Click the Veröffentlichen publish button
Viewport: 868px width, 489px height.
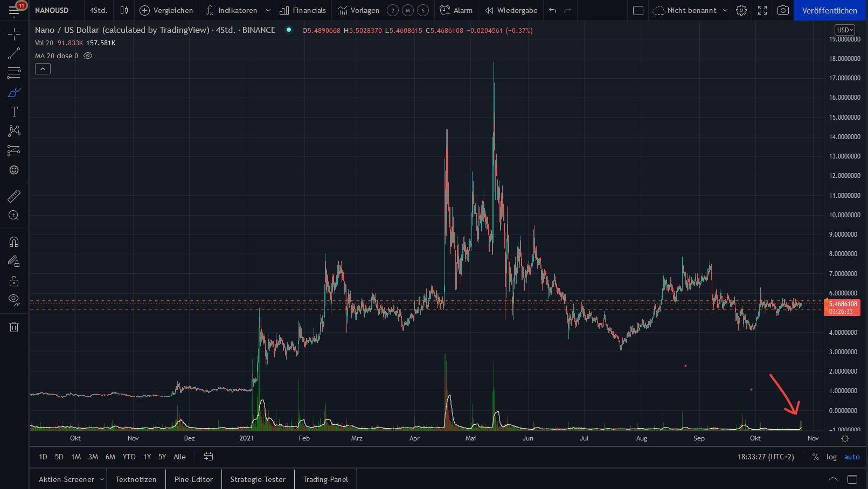829,10
